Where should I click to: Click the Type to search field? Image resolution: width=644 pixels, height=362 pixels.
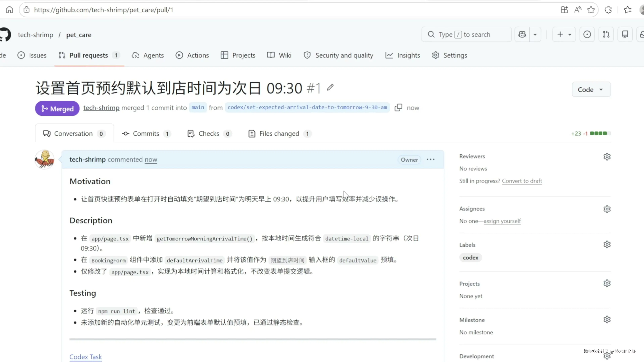[466, 35]
